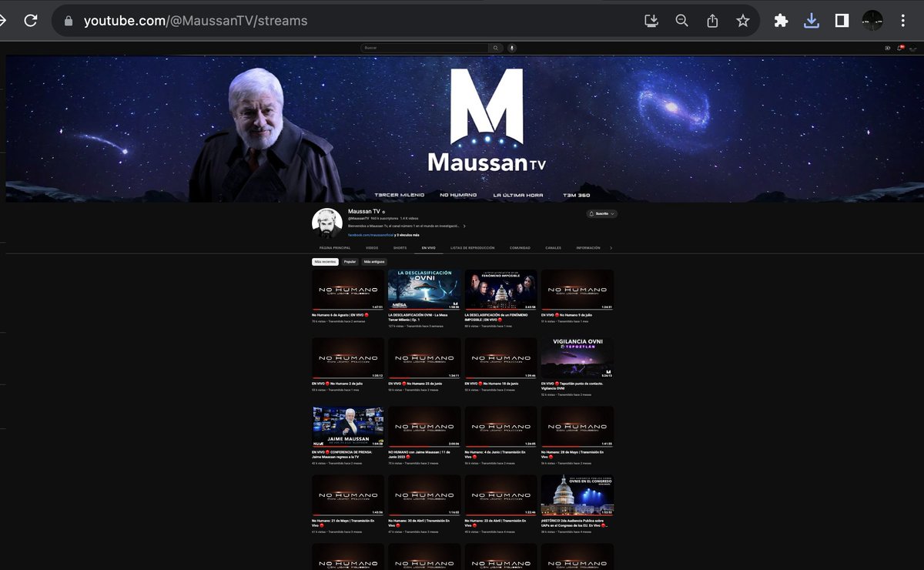The height and width of the screenshot is (570, 924).
Task: Open thumbnail of No Humano 23 de Abril
Action: [500, 495]
